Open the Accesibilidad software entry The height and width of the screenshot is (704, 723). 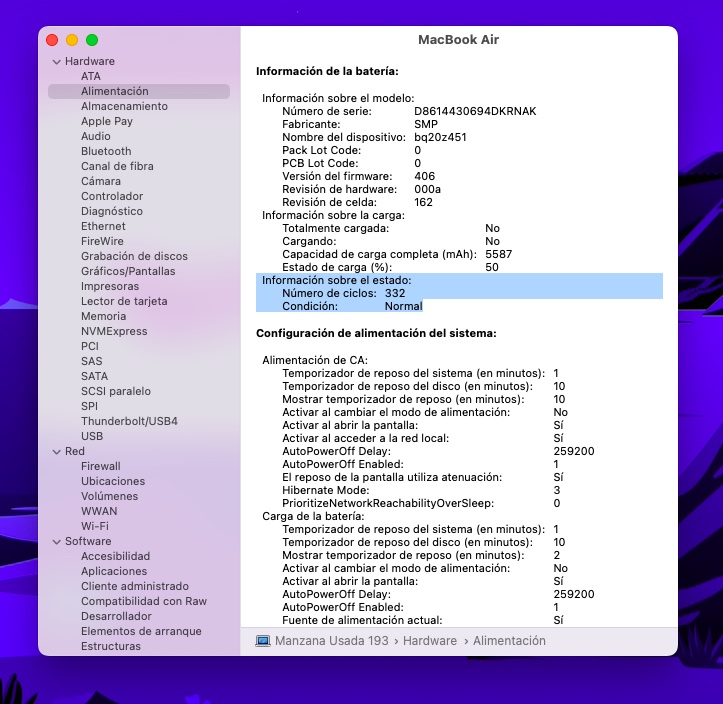[115, 556]
